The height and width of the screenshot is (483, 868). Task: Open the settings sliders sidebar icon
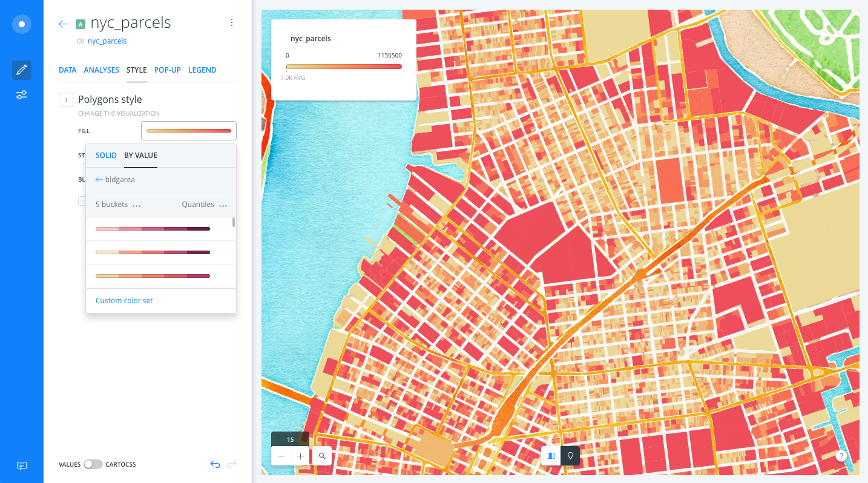[22, 95]
